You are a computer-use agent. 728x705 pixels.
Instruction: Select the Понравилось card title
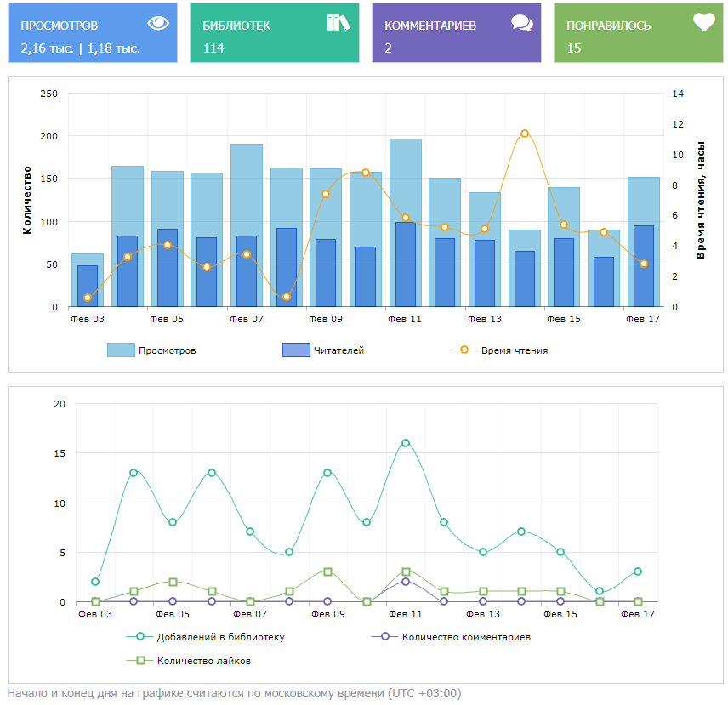tap(608, 26)
